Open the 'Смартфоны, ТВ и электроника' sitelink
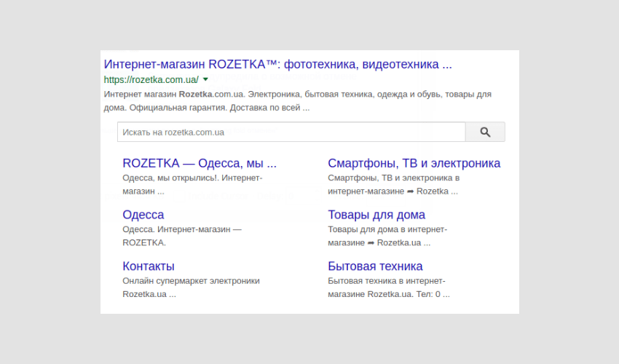 click(414, 163)
